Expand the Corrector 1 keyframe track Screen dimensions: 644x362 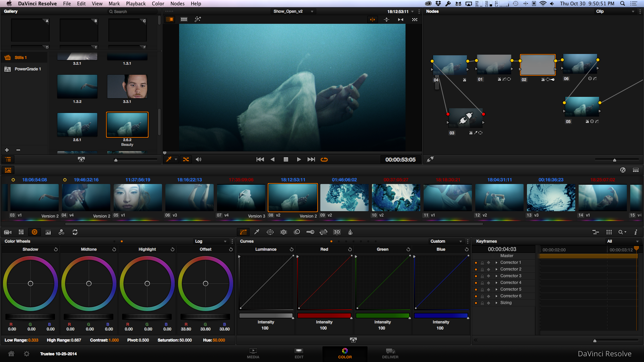[x=496, y=262]
